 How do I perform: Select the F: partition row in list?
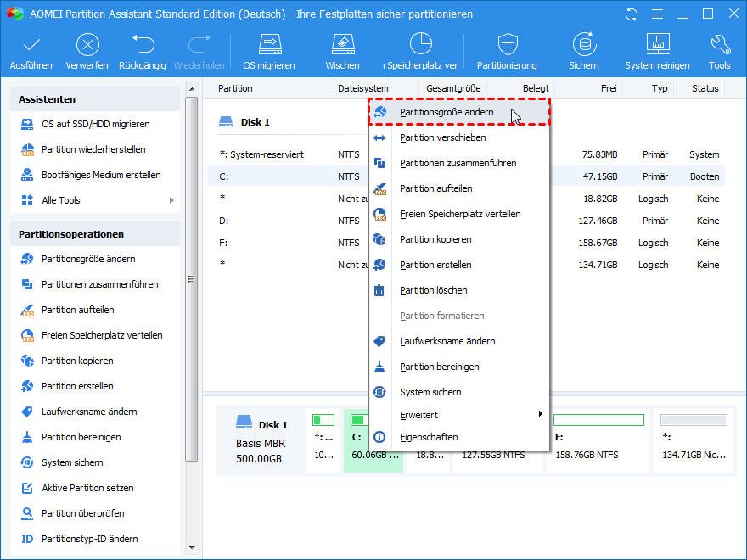(466, 243)
